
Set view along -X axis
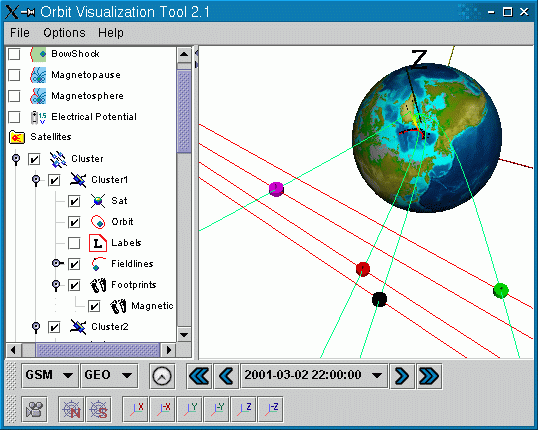coord(163,409)
